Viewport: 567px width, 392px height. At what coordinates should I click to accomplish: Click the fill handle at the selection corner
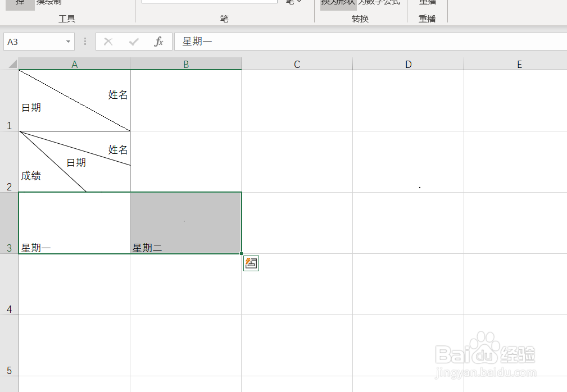(241, 254)
